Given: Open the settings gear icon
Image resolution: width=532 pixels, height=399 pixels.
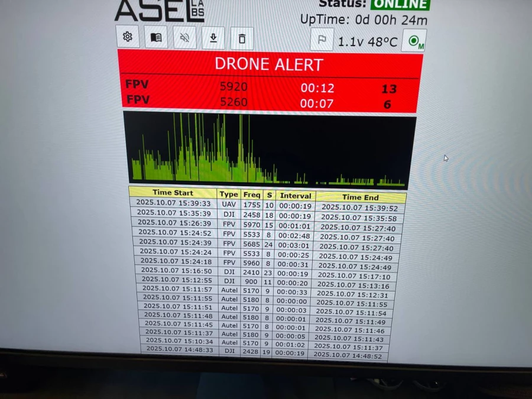Looking at the screenshot, I should (x=128, y=37).
